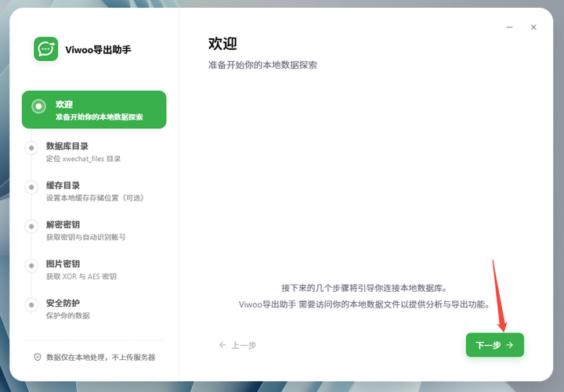
Task: Click the 缓存目录 step bullet
Action: coord(31,187)
